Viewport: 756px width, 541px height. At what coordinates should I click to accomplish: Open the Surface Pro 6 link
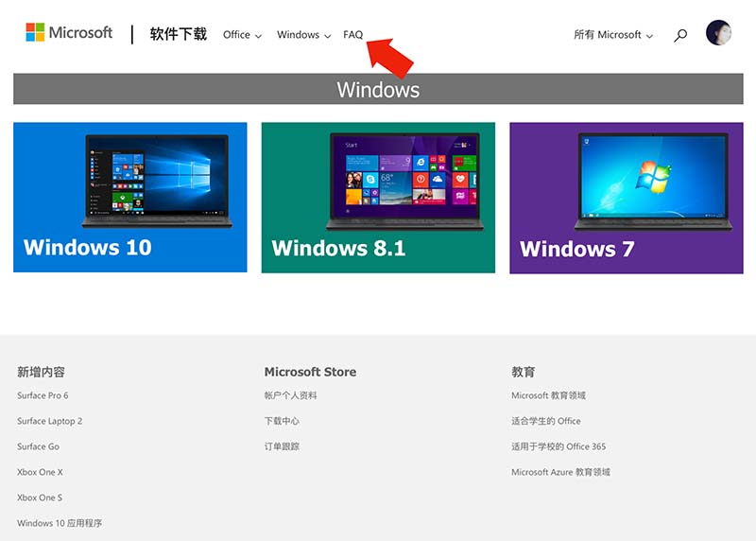(43, 395)
